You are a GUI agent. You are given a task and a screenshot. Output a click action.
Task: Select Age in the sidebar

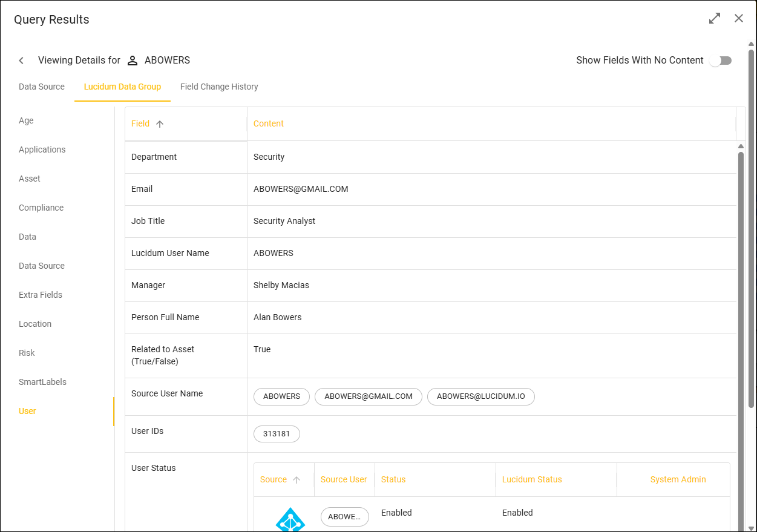[26, 120]
